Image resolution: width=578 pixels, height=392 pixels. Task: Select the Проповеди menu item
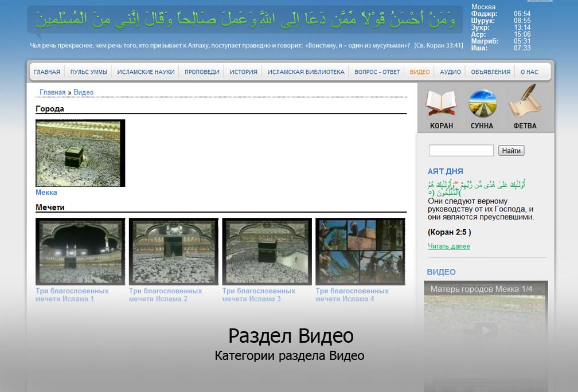pyautogui.click(x=202, y=72)
